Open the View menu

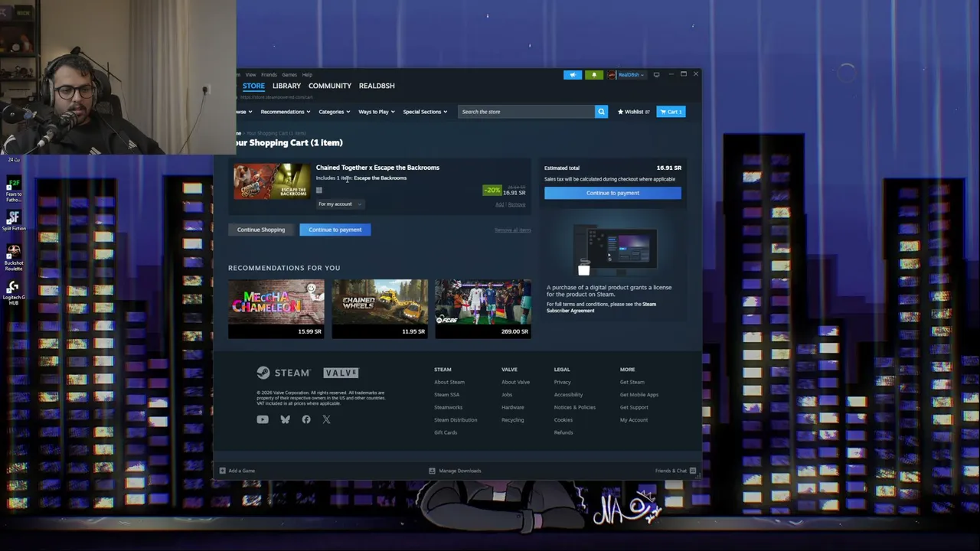coord(250,75)
